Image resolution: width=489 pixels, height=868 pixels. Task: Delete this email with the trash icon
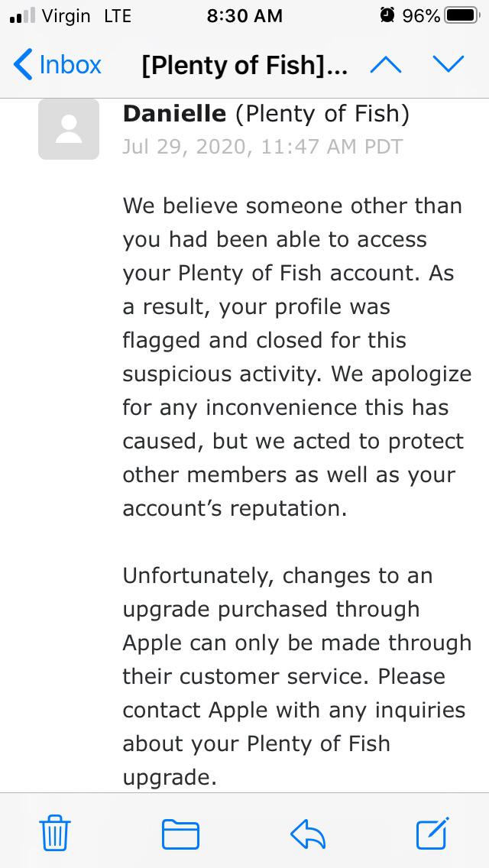(x=55, y=832)
